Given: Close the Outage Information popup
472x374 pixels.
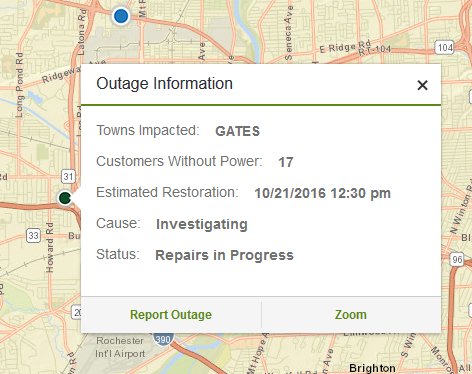Looking at the screenshot, I should 422,85.
